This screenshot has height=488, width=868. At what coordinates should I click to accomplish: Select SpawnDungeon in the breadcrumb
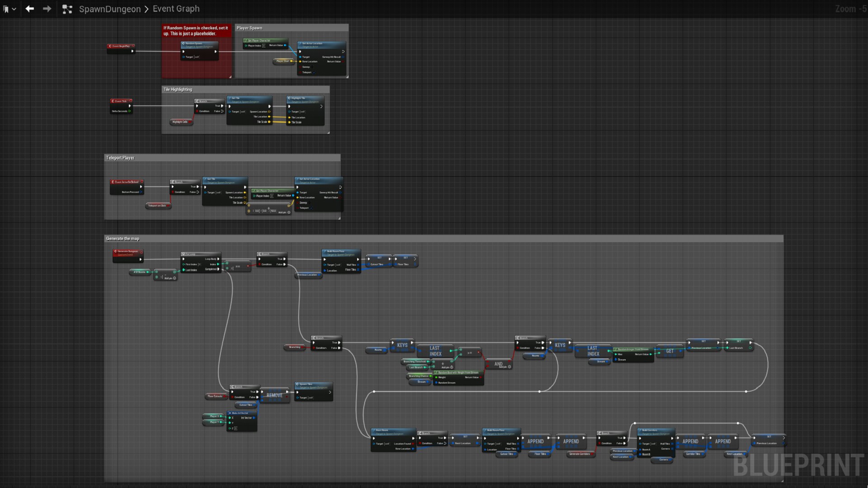[110, 9]
